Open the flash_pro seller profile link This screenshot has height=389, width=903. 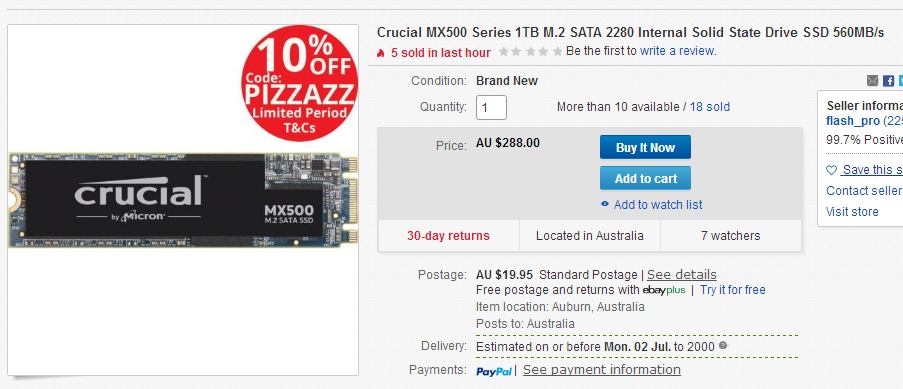click(853, 121)
